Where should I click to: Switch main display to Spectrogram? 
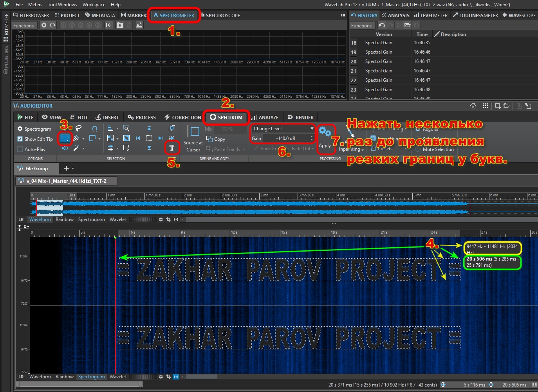[91, 377]
